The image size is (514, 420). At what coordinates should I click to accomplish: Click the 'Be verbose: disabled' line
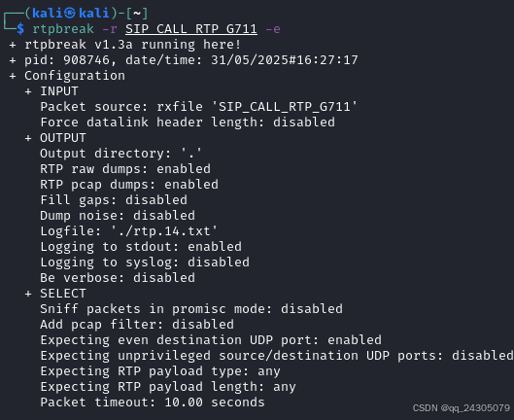[118, 278]
